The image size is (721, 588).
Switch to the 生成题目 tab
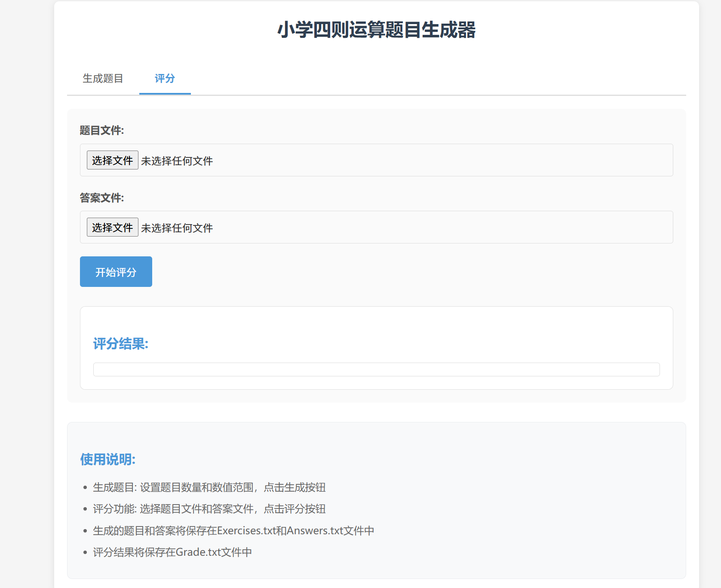(x=103, y=79)
